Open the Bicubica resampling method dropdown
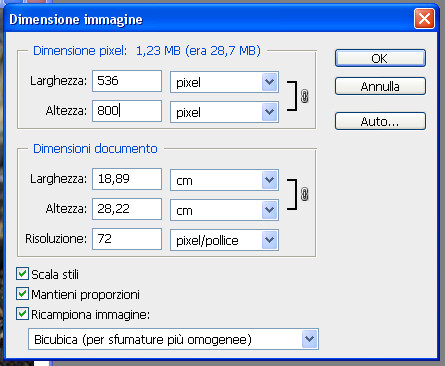This screenshot has width=445, height=366. pyautogui.click(x=173, y=339)
